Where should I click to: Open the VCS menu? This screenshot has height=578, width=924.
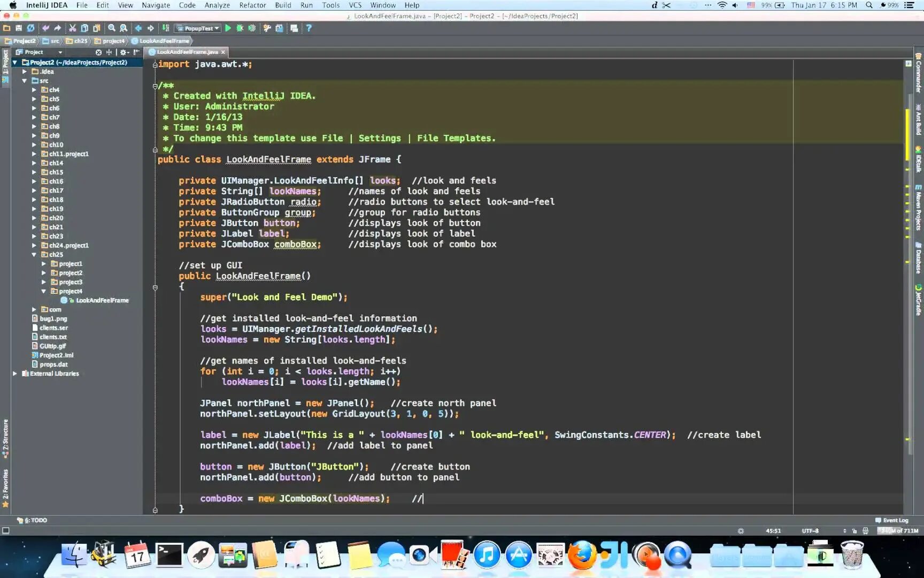pyautogui.click(x=355, y=5)
